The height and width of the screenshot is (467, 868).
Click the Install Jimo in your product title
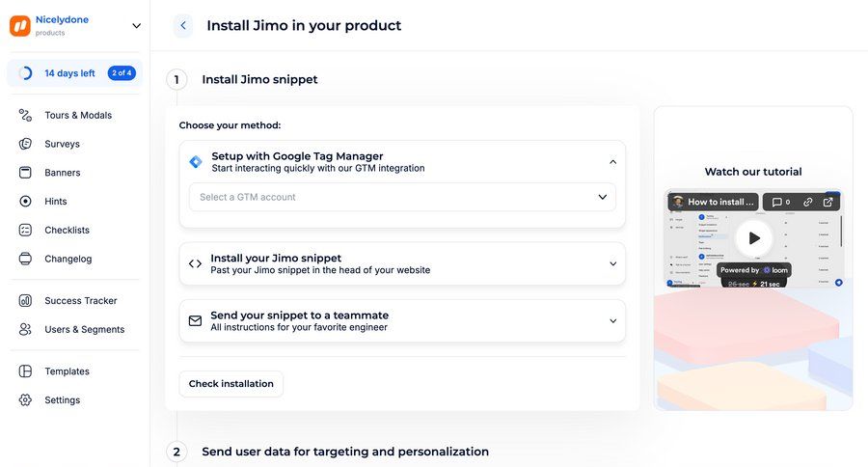tap(304, 25)
